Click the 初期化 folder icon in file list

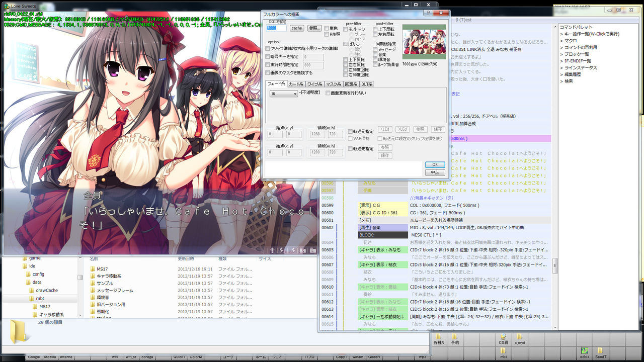click(x=93, y=311)
